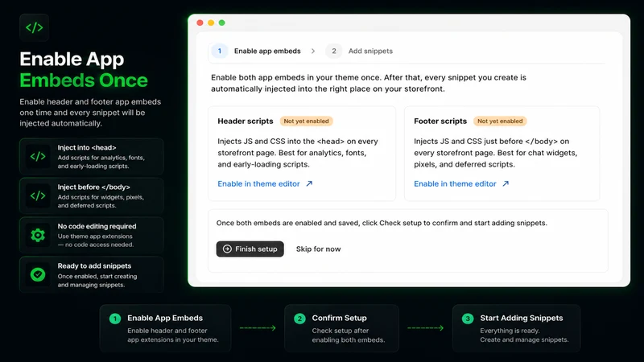Screen dimensions: 644x362
Task: Click step number 1 circle badge
Action: coord(220,51)
